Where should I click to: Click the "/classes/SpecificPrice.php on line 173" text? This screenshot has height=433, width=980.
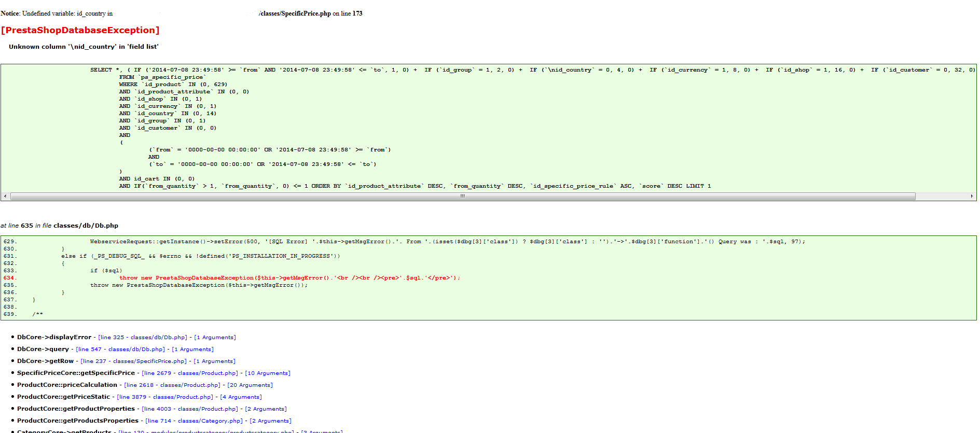click(x=310, y=13)
